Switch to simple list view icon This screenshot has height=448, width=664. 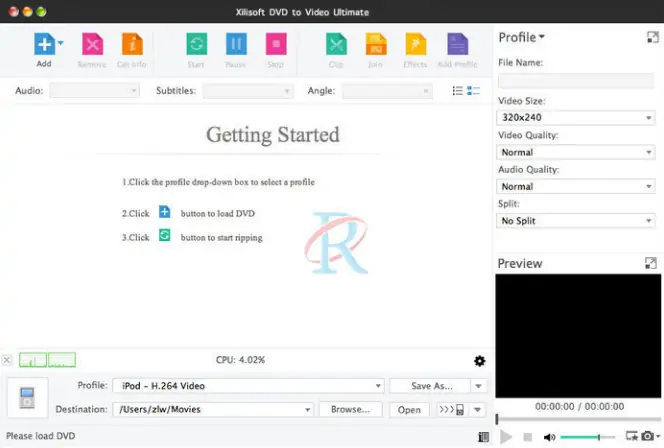457,91
